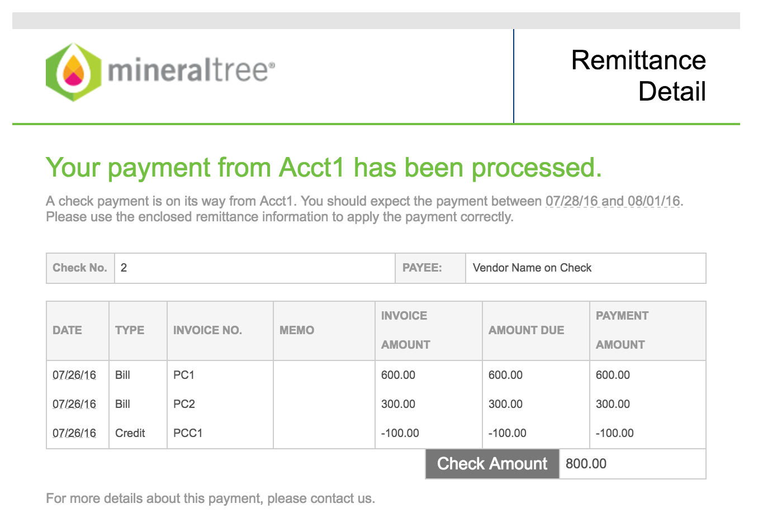Click the INVOICE NO. column header
758x532 pixels.
tap(207, 330)
